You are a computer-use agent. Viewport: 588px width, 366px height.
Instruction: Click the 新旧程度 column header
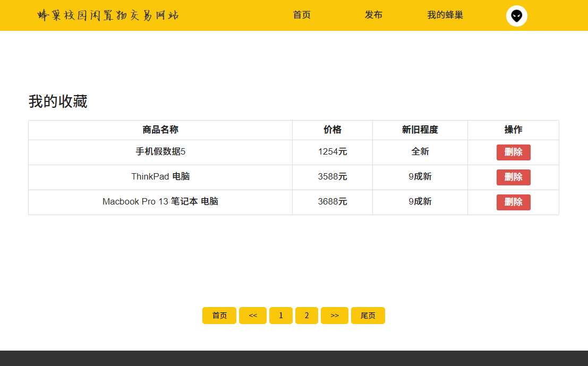click(420, 130)
